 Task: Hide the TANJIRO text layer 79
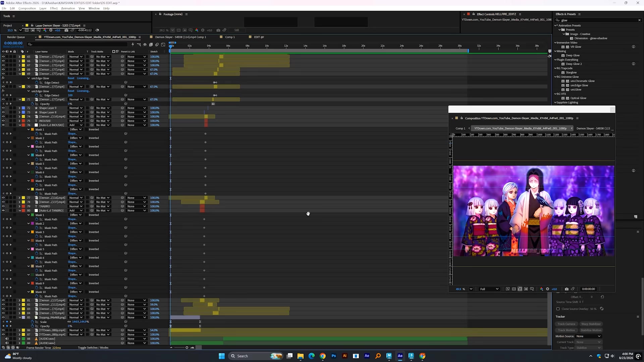click(3, 206)
